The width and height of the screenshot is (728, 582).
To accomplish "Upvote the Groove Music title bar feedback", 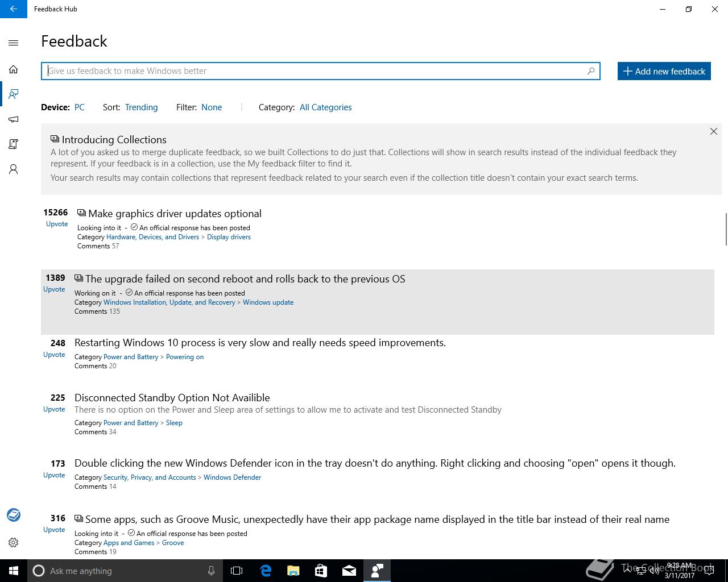I will tap(54, 530).
